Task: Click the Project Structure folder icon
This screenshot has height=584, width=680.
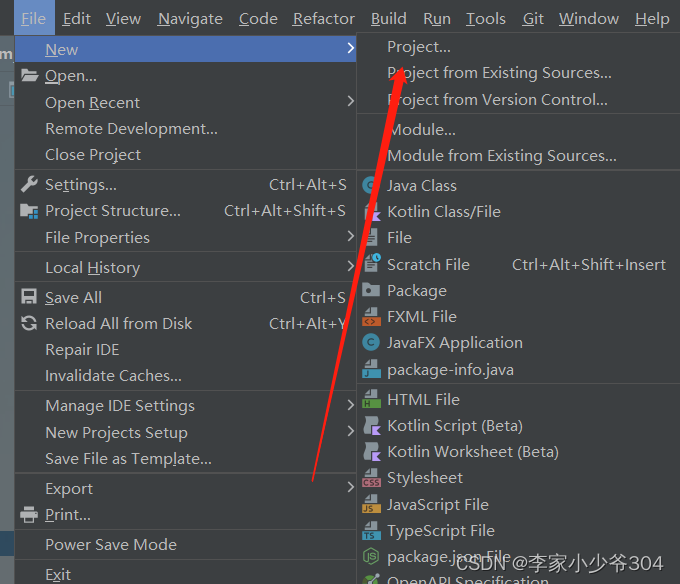Action: point(29,211)
